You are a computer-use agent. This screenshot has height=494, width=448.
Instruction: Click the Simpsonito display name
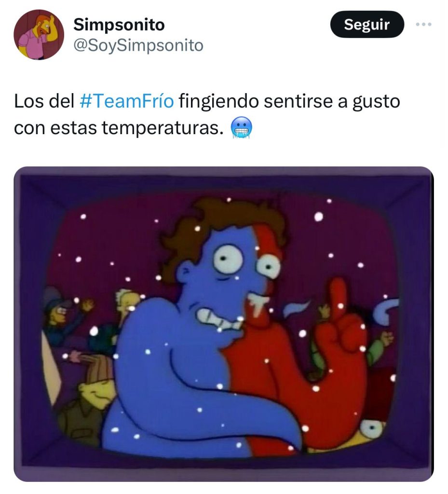tap(119, 25)
